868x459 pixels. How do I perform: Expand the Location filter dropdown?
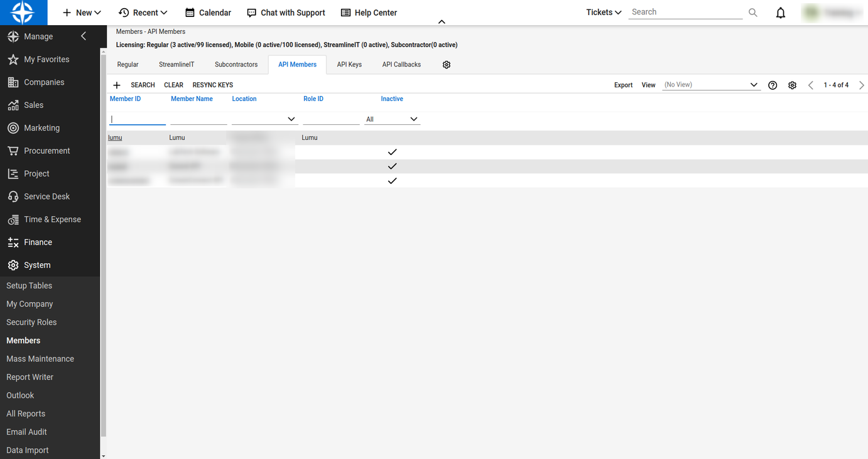[x=291, y=119]
